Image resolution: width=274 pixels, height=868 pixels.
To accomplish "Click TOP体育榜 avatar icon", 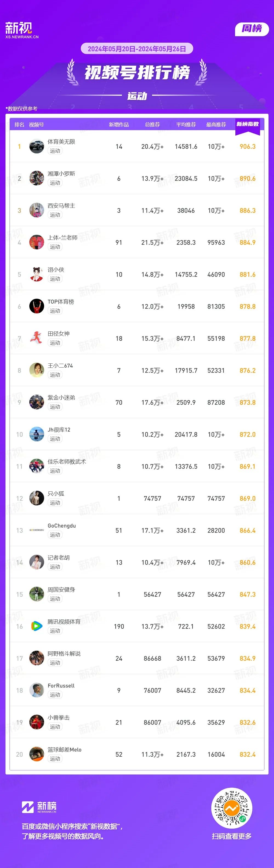I will (37, 306).
